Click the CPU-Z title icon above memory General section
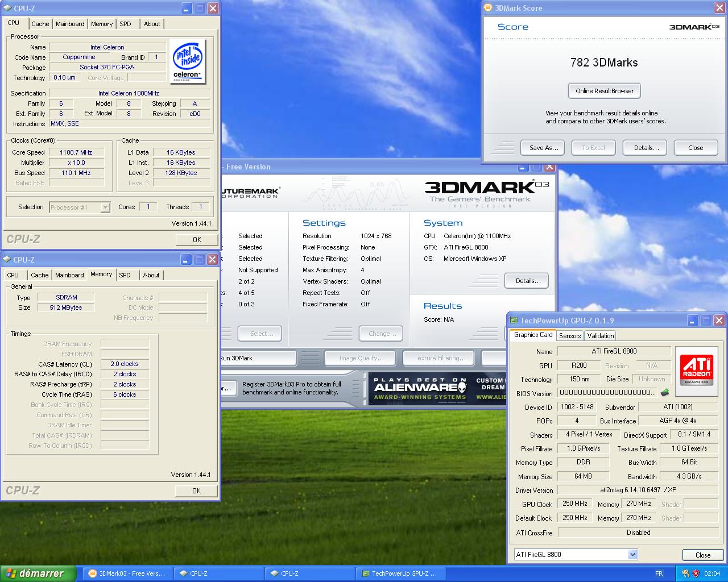The width and height of the screenshot is (728, 582). (x=7, y=259)
